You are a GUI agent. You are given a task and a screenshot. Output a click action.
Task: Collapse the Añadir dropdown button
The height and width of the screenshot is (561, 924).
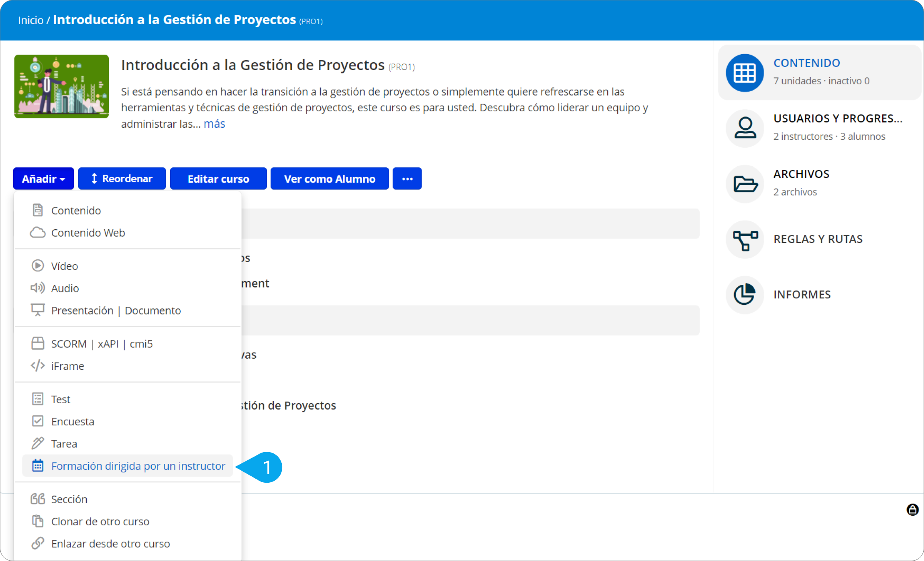pyautogui.click(x=43, y=179)
